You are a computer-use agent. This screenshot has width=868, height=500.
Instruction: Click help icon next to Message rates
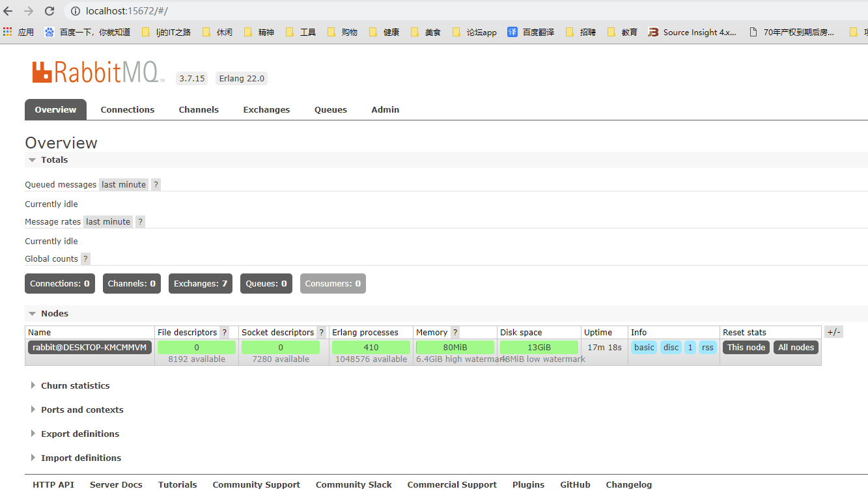[x=140, y=222]
